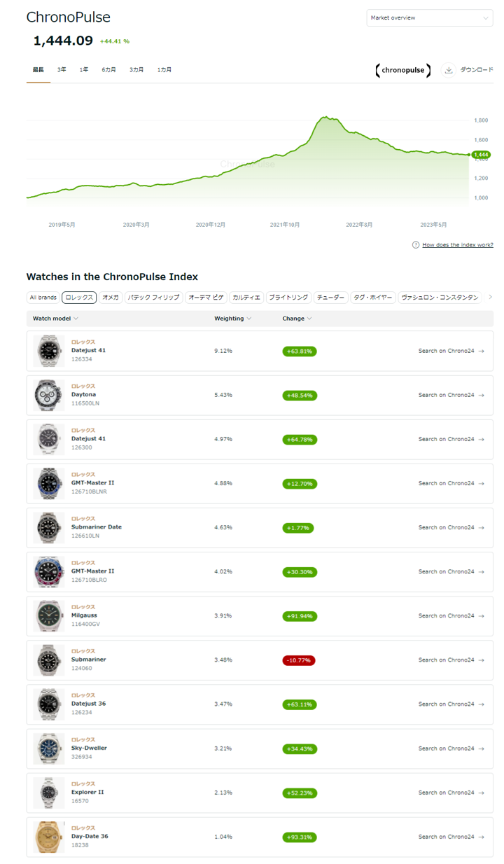Switch chart to 6カ月 range tab
The image size is (504, 864).
[108, 70]
